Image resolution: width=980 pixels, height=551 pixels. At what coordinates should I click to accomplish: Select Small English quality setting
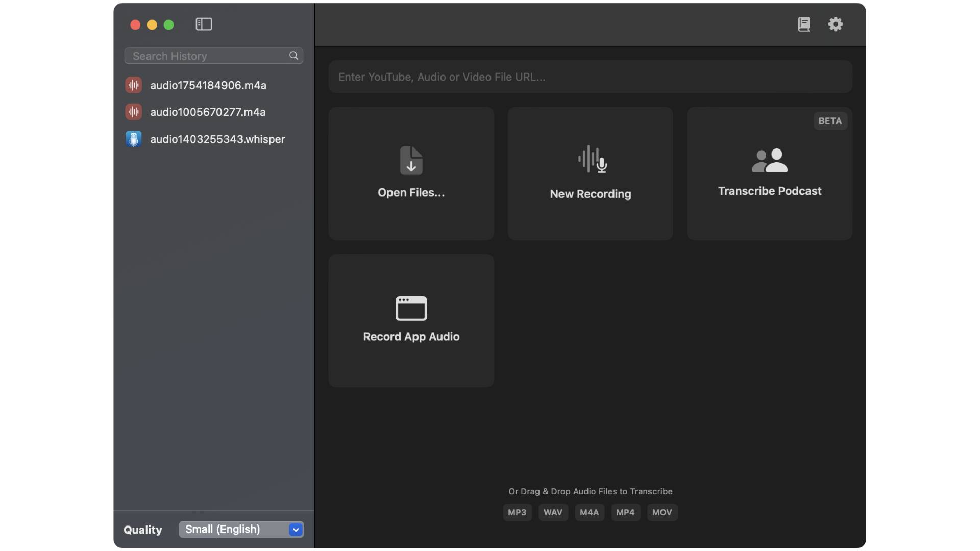[240, 529]
